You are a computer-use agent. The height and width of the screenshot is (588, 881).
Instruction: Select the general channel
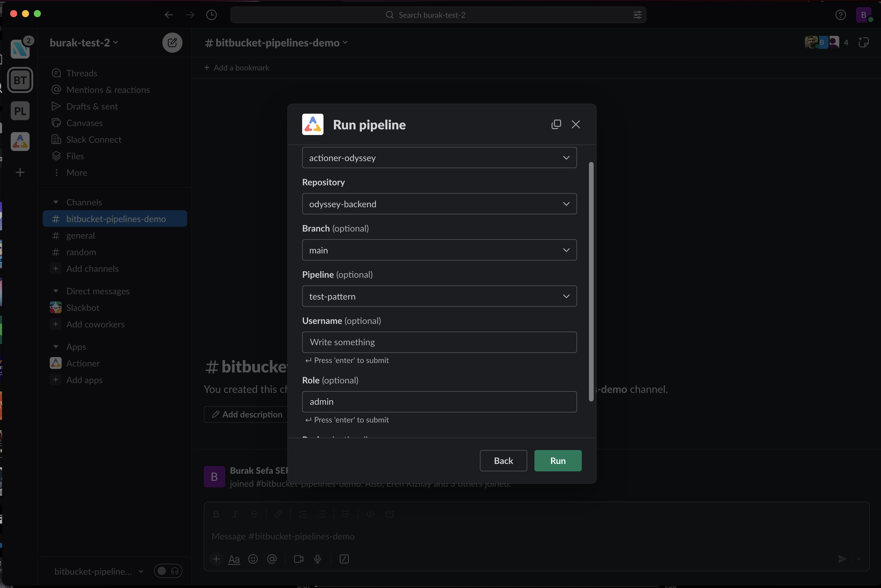115,235
